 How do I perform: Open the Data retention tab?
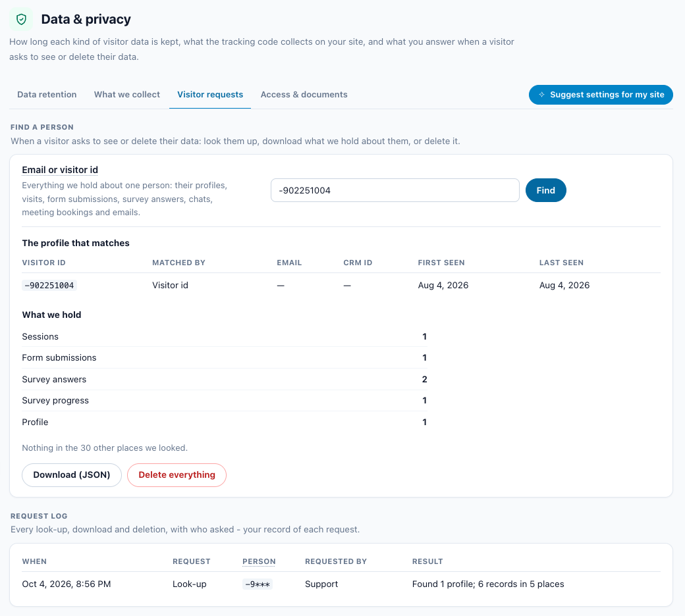47,95
